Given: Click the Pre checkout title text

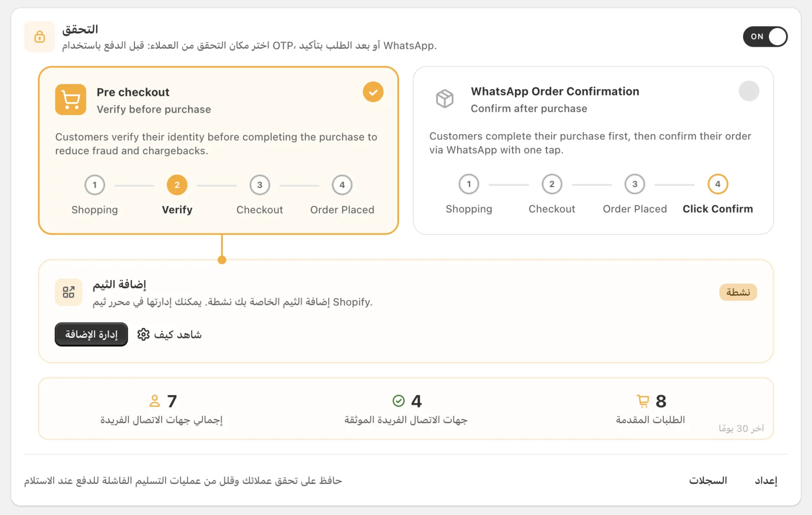Looking at the screenshot, I should pos(133,92).
